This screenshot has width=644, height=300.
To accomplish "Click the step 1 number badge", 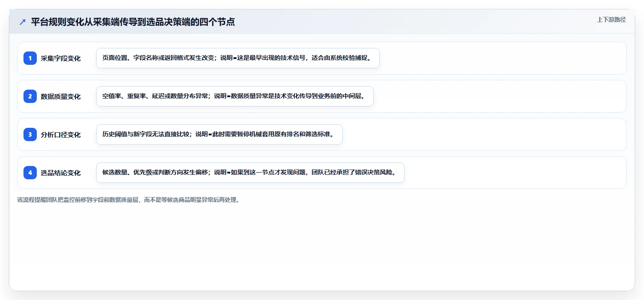I will pyautogui.click(x=30, y=58).
